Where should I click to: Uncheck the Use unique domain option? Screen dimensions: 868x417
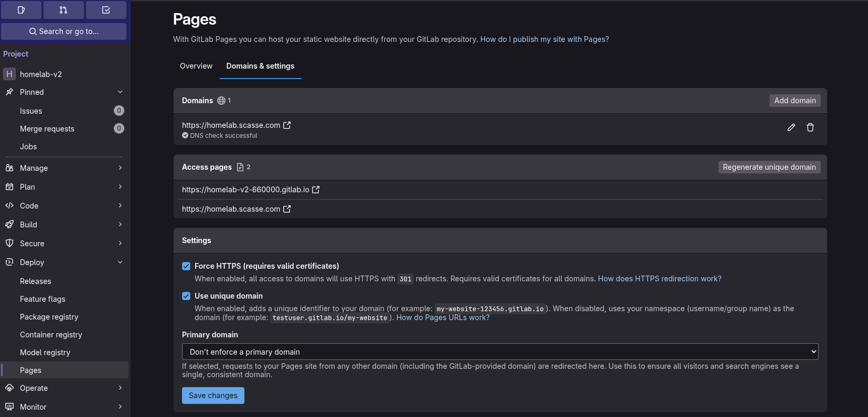pyautogui.click(x=186, y=295)
